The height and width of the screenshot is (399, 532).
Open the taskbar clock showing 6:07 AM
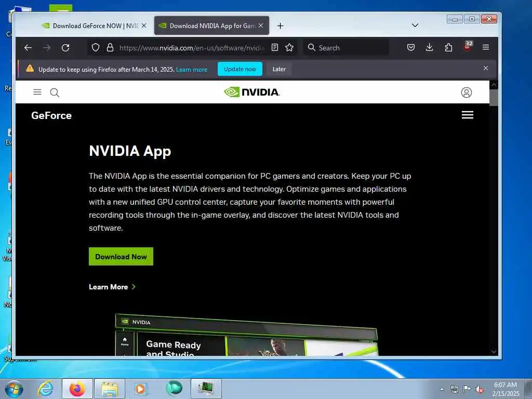[506, 389]
